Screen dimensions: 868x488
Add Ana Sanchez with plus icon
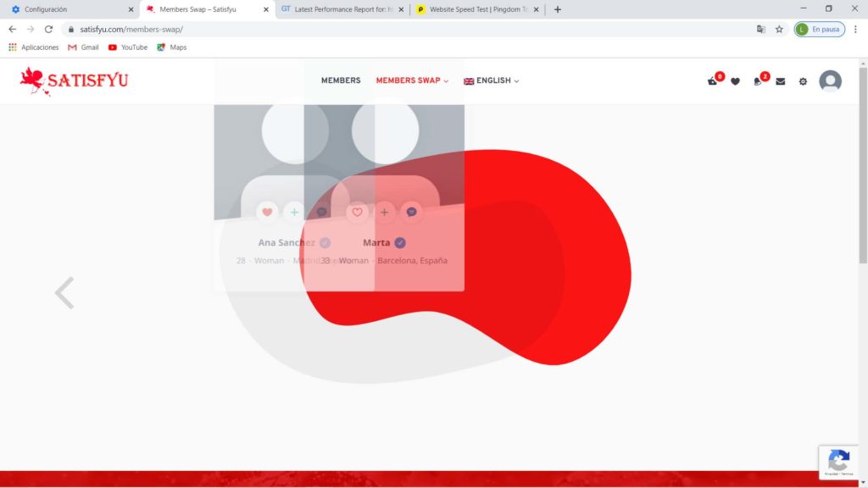point(294,212)
